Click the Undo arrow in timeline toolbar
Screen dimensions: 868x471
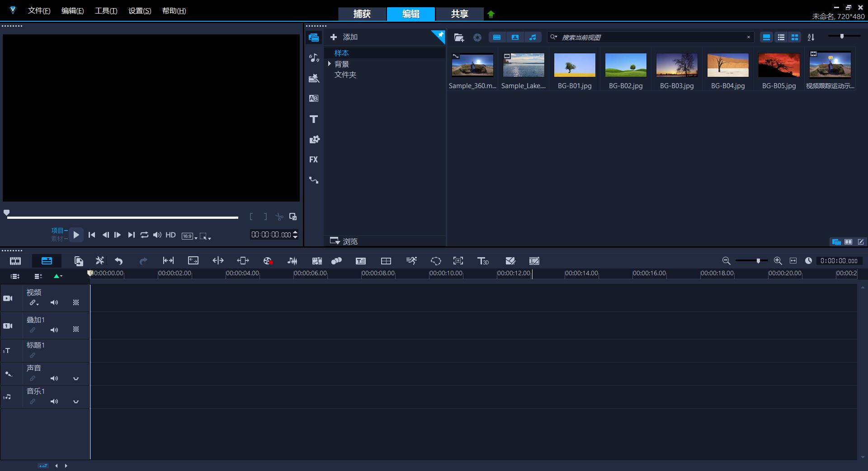[x=119, y=261]
